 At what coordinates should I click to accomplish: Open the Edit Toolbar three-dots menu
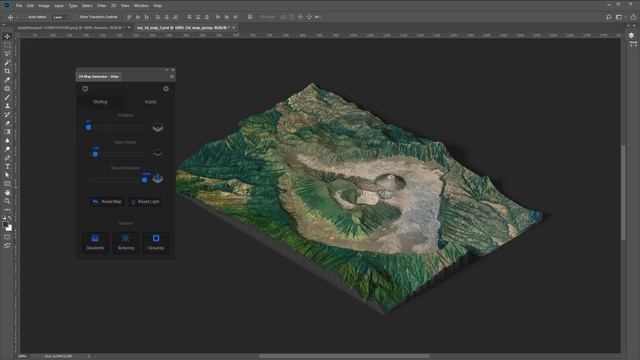tap(7, 210)
